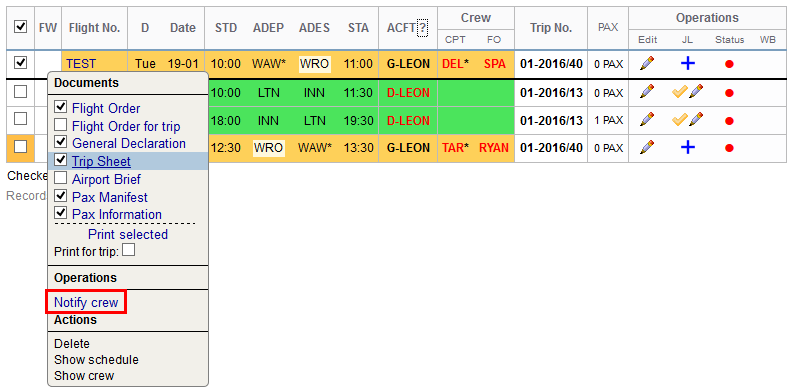
Task: Select Show crew action
Action: coord(84,376)
